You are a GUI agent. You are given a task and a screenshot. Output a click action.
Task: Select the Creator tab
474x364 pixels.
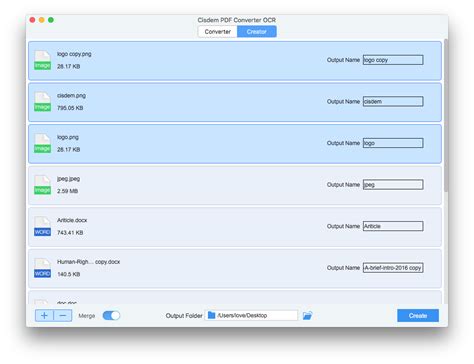[257, 32]
